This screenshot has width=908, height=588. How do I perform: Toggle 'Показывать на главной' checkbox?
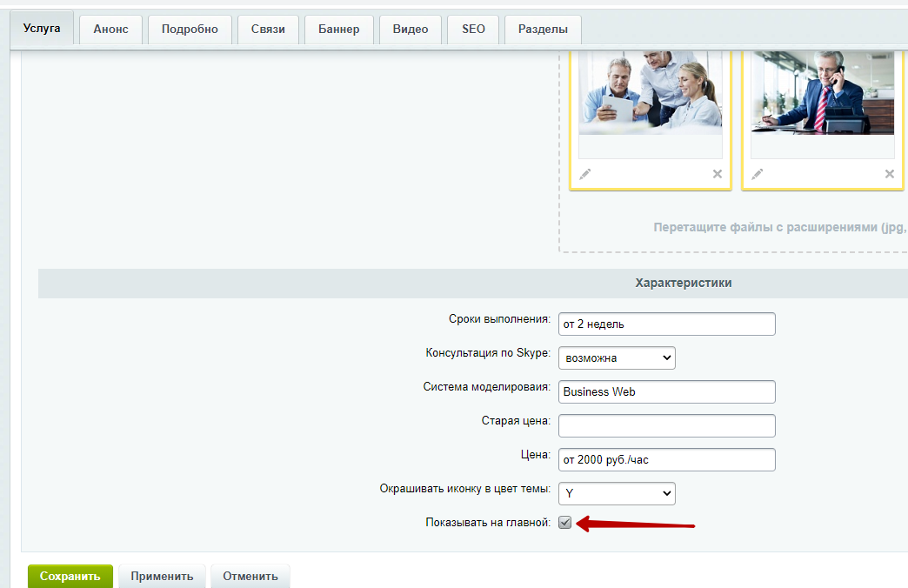[x=565, y=523]
